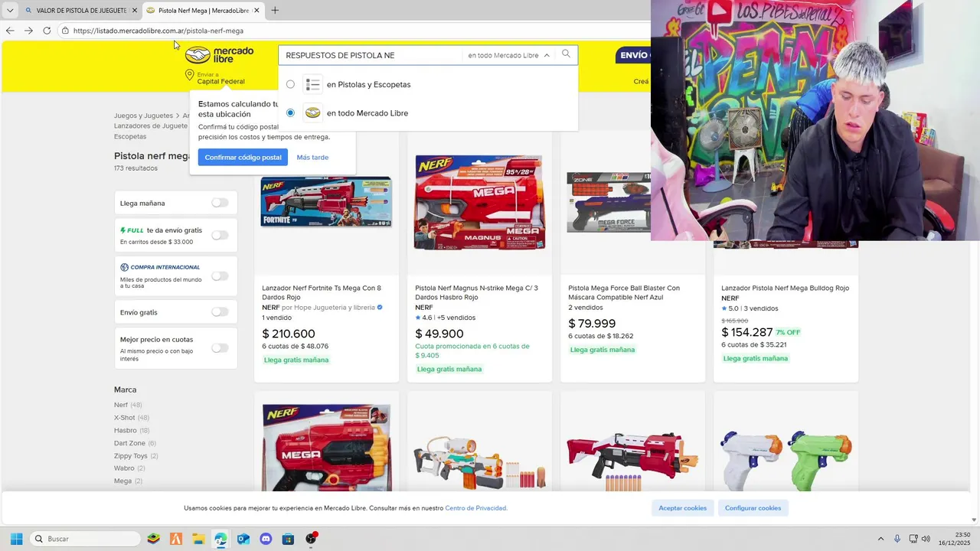Toggle the Mejor precio en cuotas switch
This screenshot has width=980, height=551.
220,347
